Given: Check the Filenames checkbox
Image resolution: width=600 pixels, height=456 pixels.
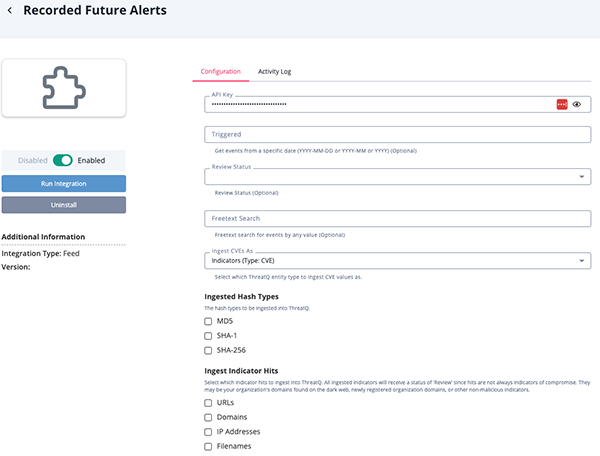Looking at the screenshot, I should pyautogui.click(x=208, y=446).
